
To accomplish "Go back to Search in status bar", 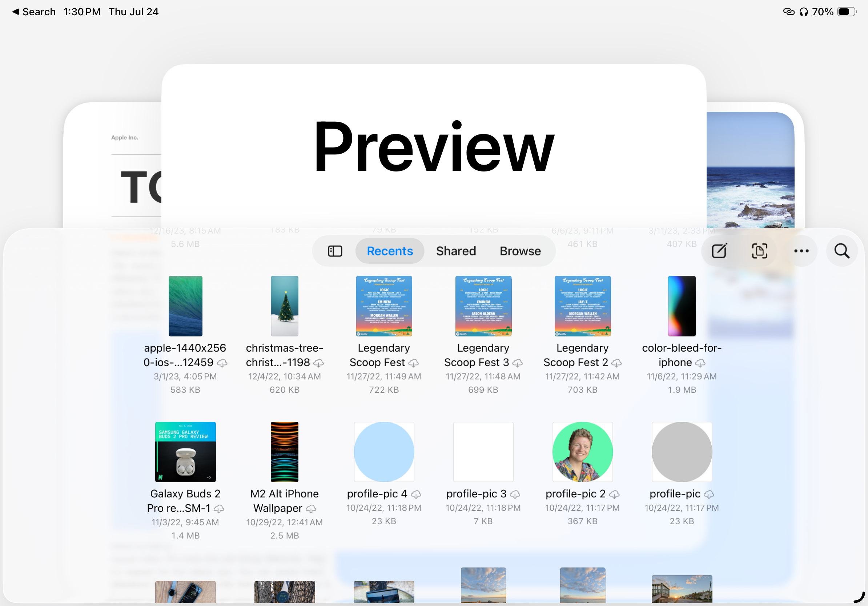I will click(34, 12).
